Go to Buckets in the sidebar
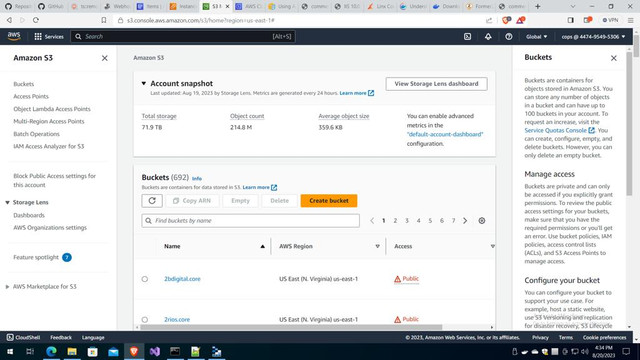The height and width of the screenshot is (360, 640). [x=24, y=84]
